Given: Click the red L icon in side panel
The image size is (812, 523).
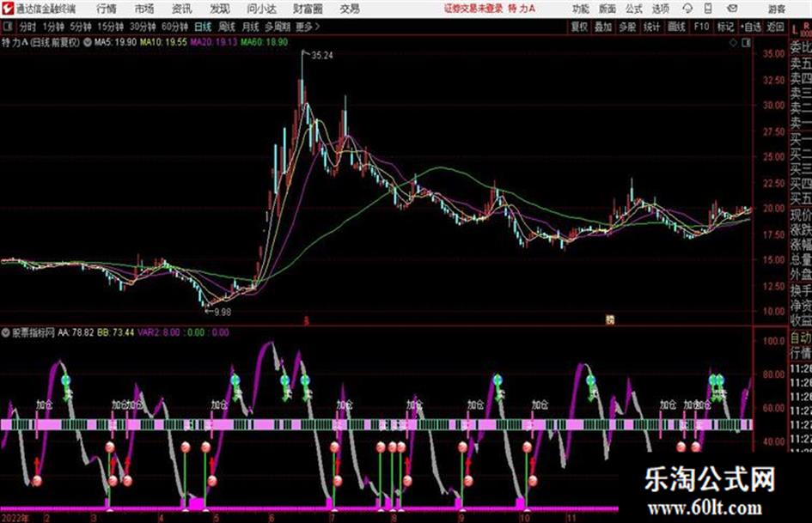Looking at the screenshot, I should coord(795,29).
